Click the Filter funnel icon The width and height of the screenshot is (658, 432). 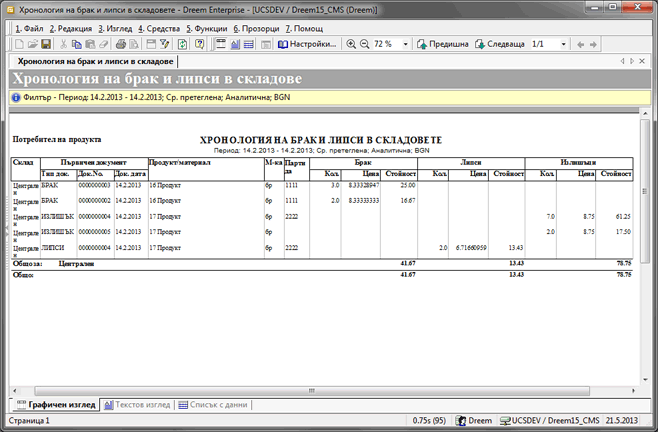[164, 44]
